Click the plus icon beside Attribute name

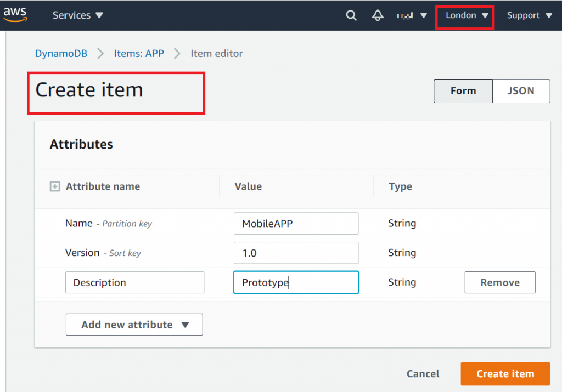pyautogui.click(x=54, y=187)
